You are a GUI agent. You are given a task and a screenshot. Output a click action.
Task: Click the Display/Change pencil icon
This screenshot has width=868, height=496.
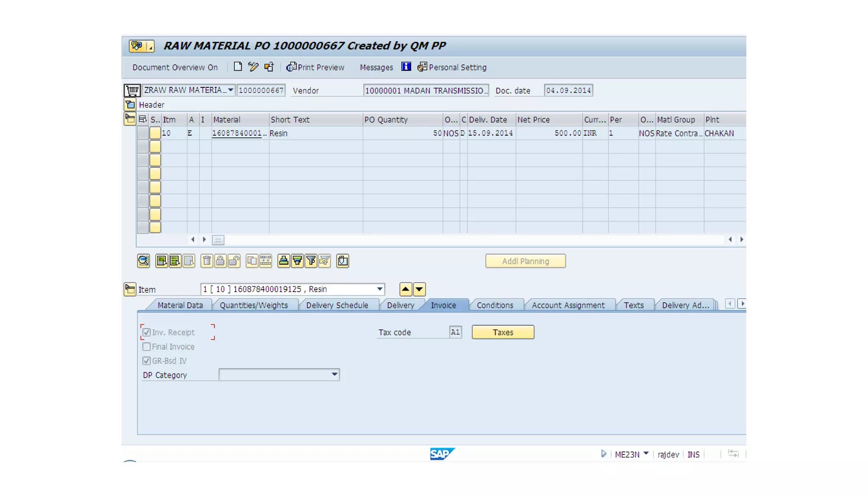253,67
